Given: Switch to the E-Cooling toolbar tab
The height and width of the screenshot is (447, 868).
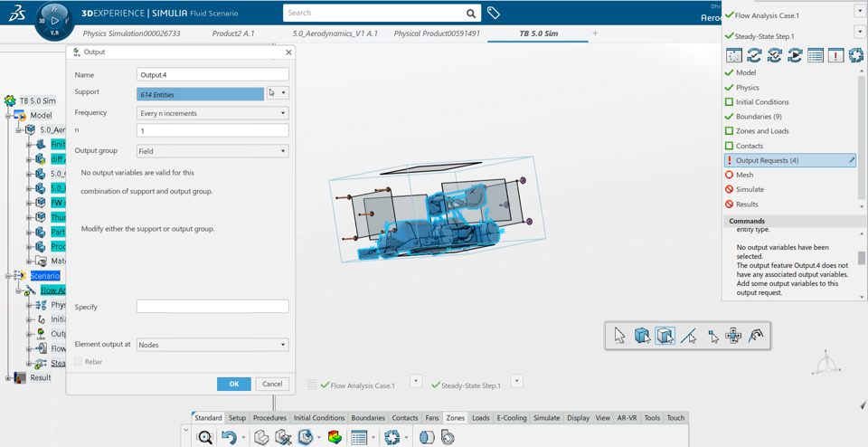Looking at the screenshot, I should click(x=512, y=418).
